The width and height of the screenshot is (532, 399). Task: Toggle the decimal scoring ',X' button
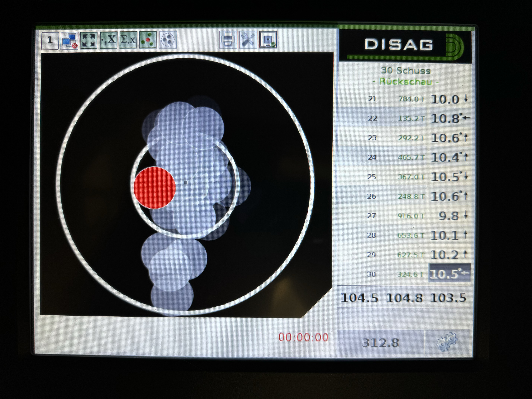[x=109, y=40]
